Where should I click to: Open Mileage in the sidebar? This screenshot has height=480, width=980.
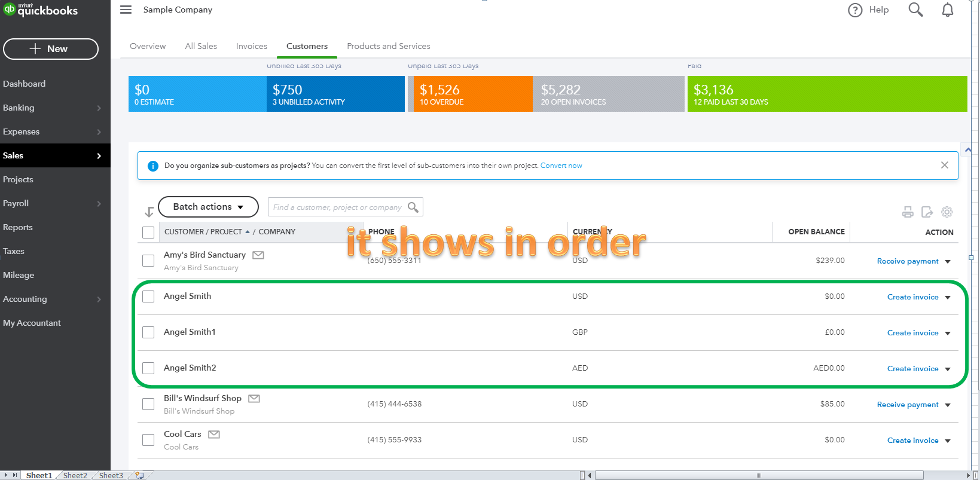click(19, 275)
